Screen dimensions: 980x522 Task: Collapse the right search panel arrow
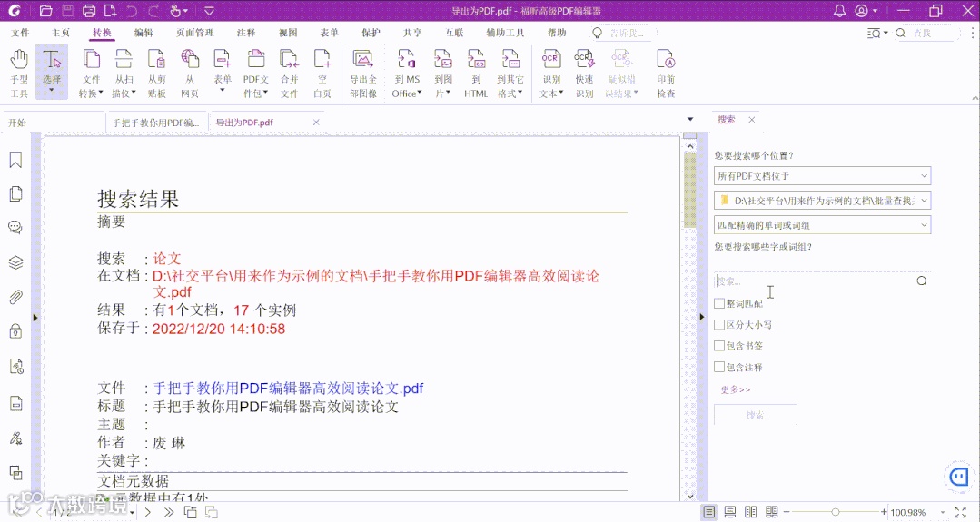(701, 317)
